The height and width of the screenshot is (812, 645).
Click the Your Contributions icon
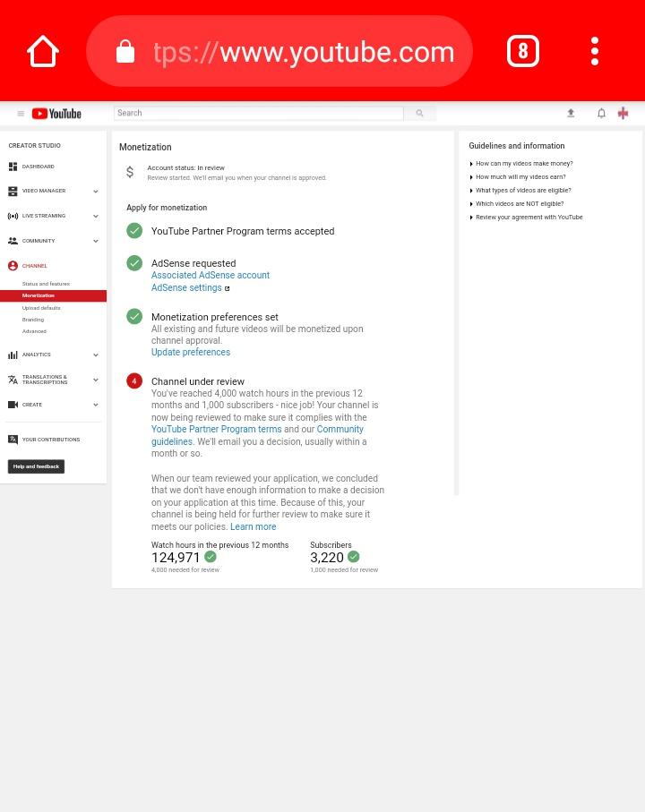pos(13,440)
